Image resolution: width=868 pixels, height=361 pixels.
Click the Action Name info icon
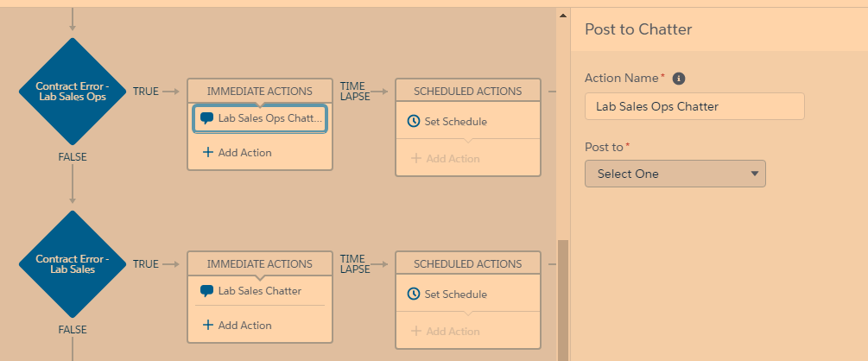(679, 79)
